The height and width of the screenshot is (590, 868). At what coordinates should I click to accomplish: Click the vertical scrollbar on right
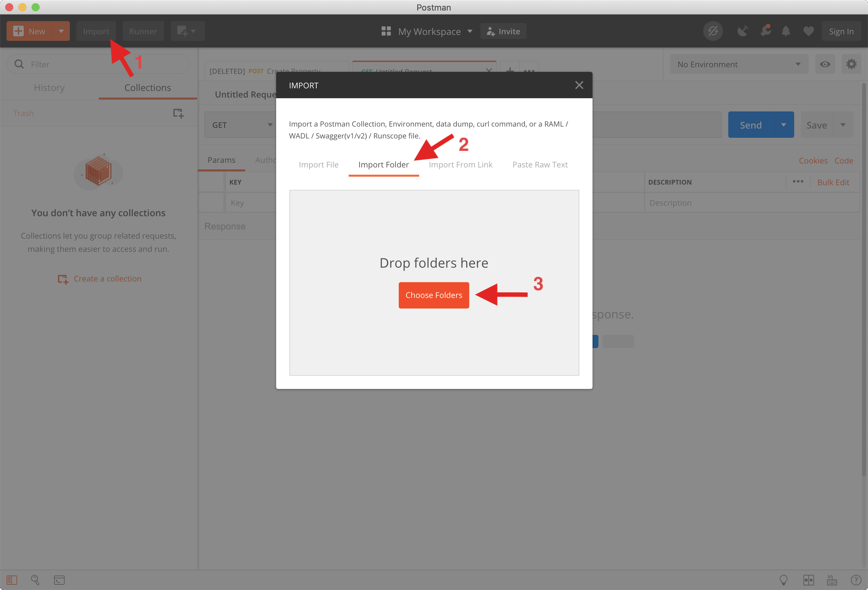tap(863, 280)
